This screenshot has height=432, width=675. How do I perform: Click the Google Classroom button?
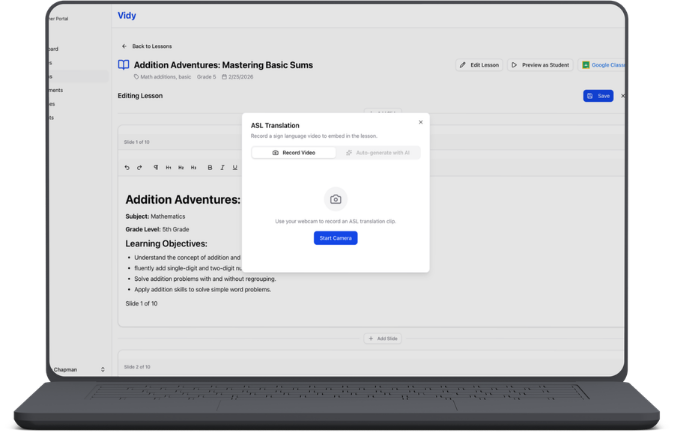pos(602,65)
